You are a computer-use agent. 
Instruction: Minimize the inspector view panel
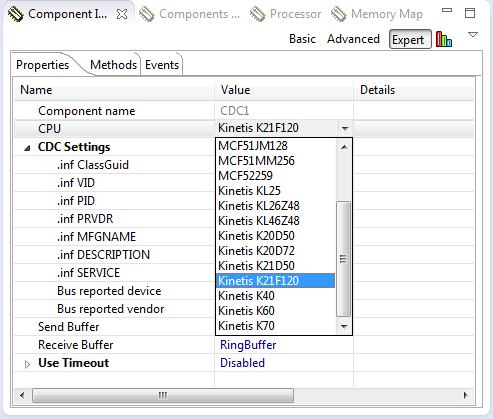(x=447, y=11)
